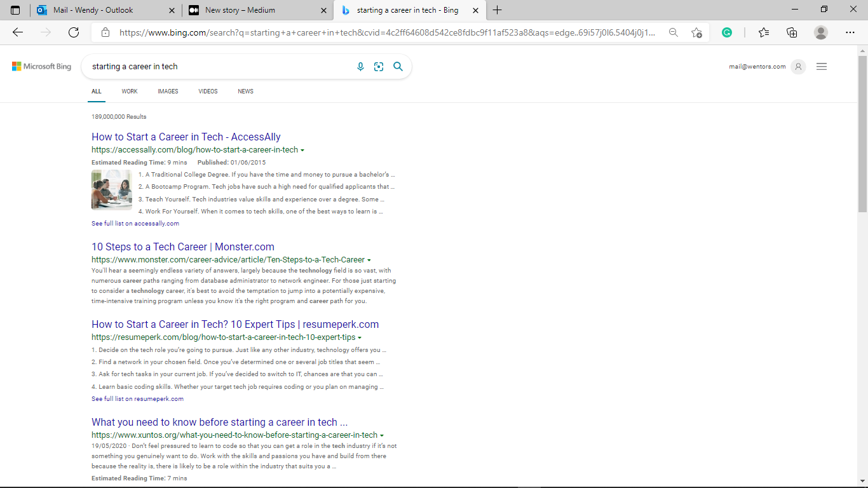Select the IMAGES results tab
Screen dimensions: 868x488
tap(168, 91)
